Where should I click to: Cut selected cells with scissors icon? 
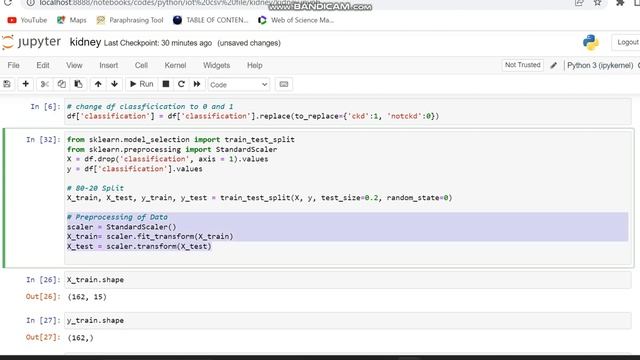[x=44, y=84]
